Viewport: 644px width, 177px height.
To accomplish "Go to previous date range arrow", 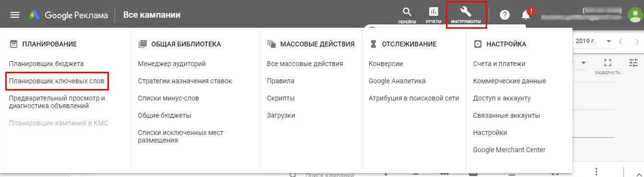I will 621,41.
